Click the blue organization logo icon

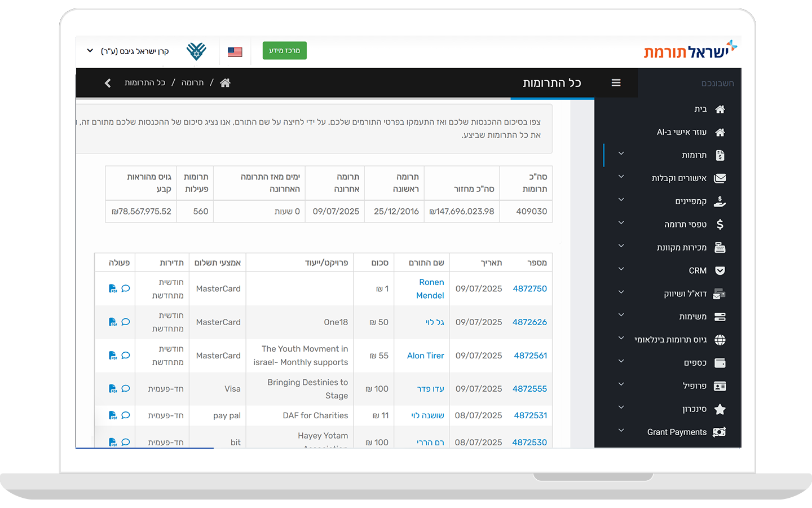tap(196, 51)
